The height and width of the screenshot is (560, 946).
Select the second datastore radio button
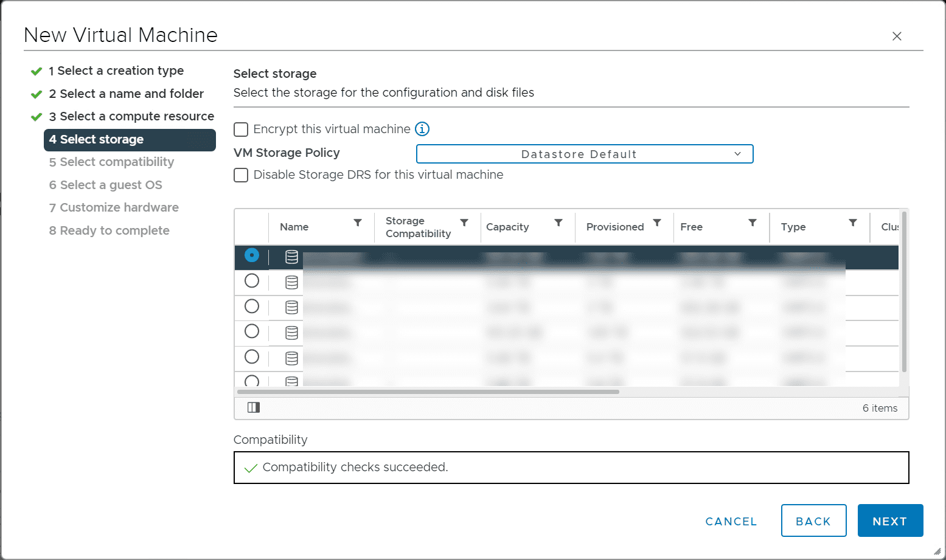coord(252,281)
